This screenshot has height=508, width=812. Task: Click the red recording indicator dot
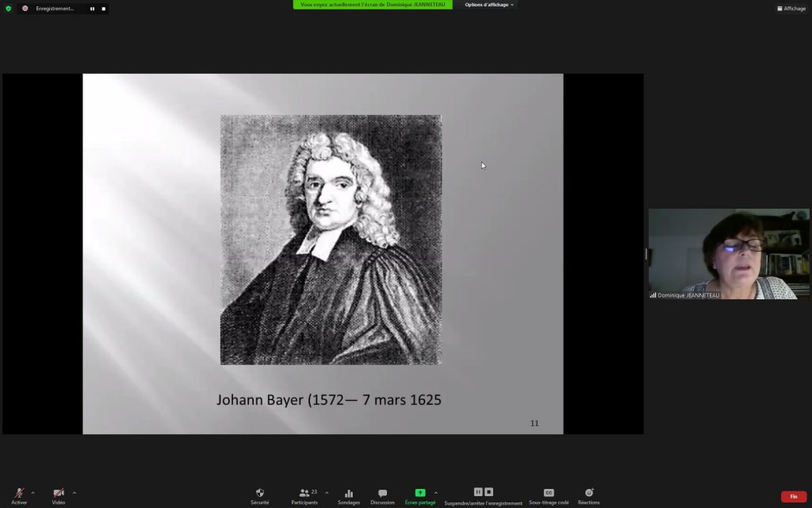25,8
